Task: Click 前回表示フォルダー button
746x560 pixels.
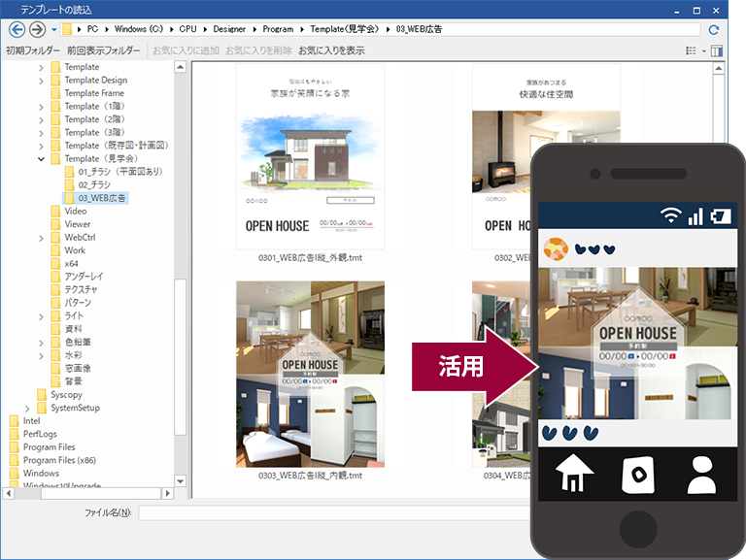Action: 103,50
